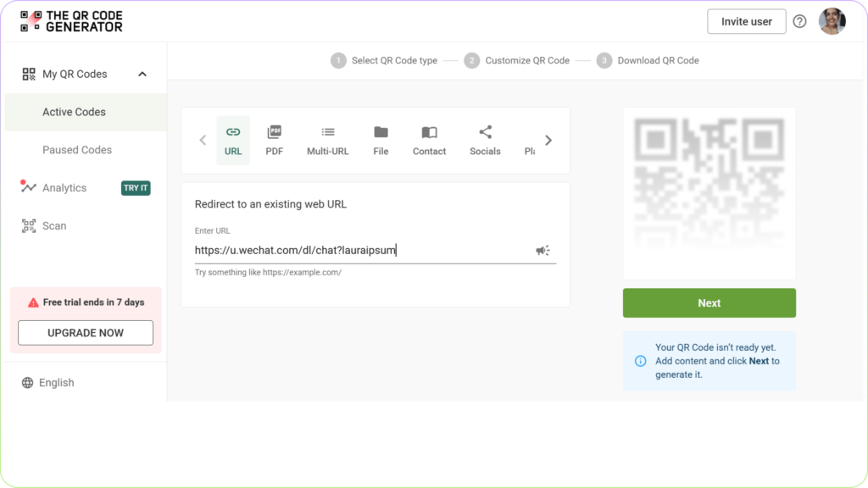Click the megaphone icon beside the URL field
The height and width of the screenshot is (488, 868).
click(x=542, y=249)
